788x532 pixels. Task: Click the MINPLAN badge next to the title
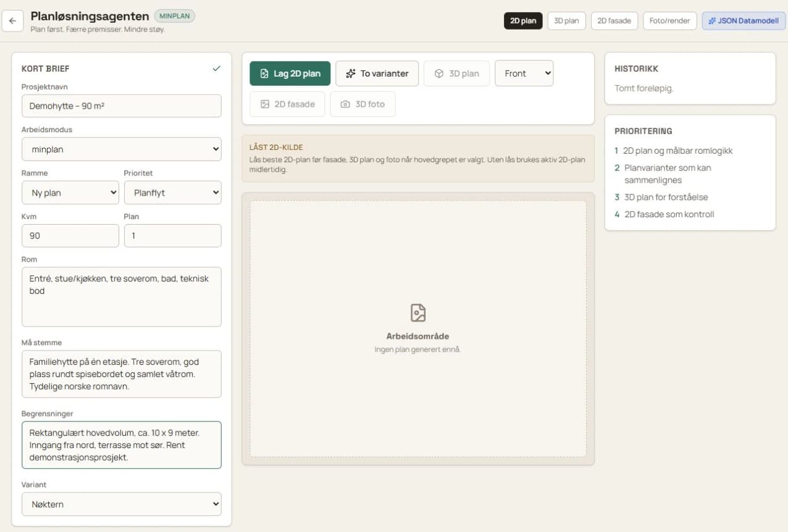(175, 16)
